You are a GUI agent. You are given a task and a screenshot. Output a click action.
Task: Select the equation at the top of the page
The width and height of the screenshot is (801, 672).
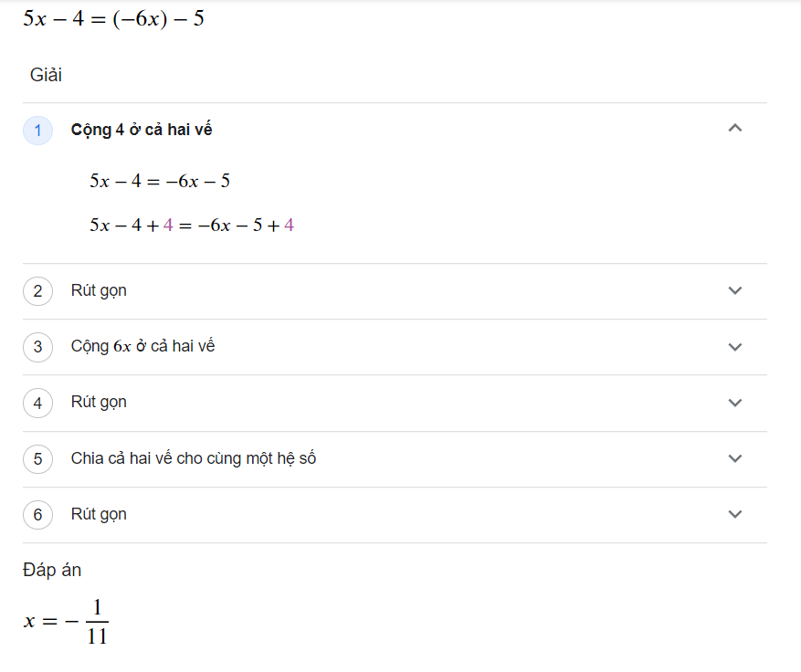pos(113,18)
